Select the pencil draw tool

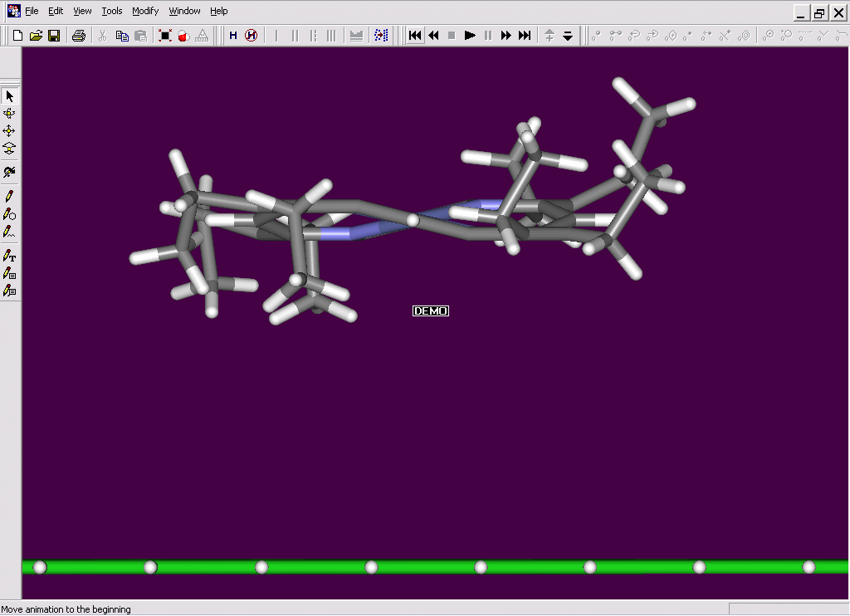tap(10, 196)
